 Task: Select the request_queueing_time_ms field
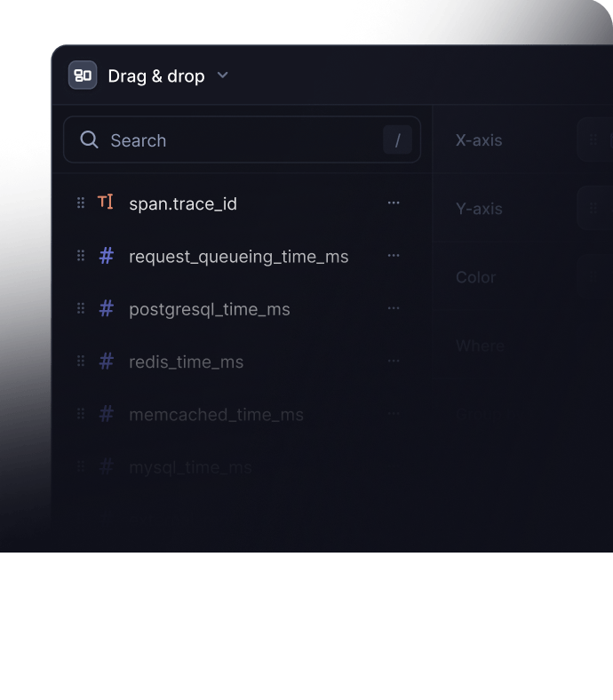point(238,257)
